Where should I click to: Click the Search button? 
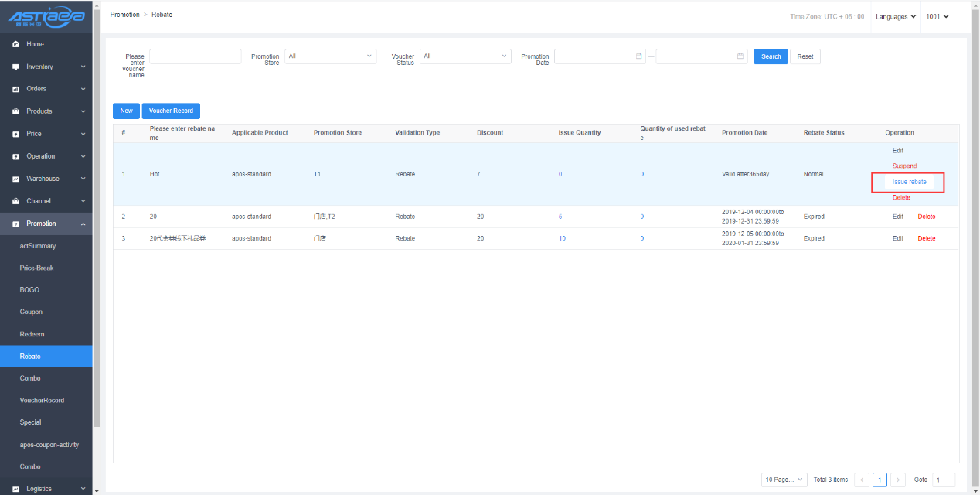(771, 56)
